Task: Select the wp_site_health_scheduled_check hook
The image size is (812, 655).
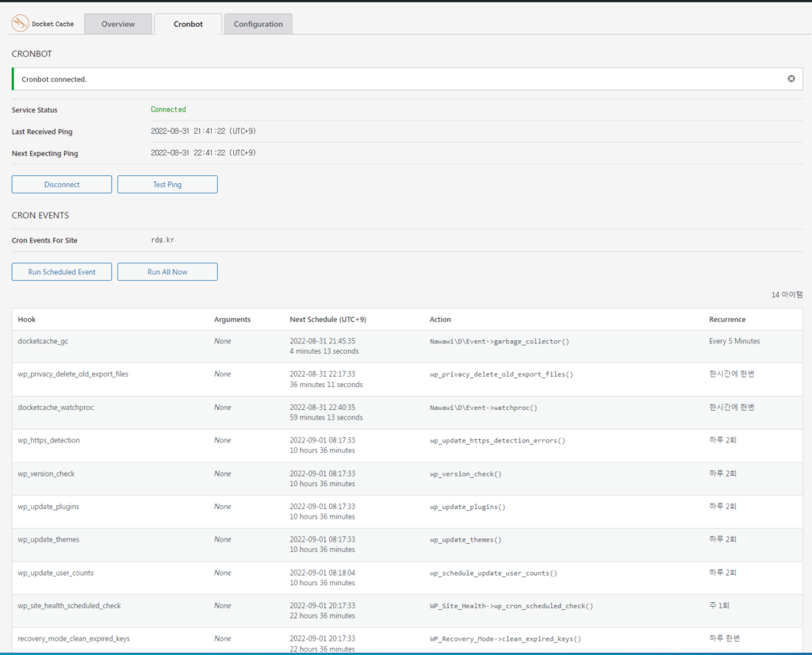Action: coord(70,606)
